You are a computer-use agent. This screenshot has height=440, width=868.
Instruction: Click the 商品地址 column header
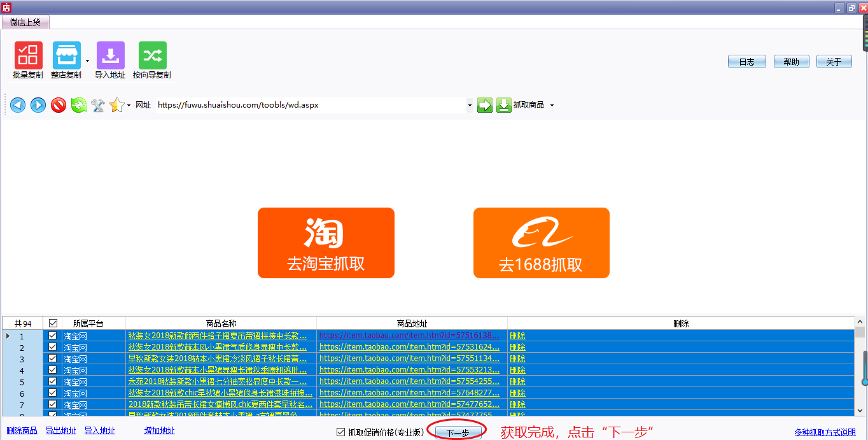[412, 323]
